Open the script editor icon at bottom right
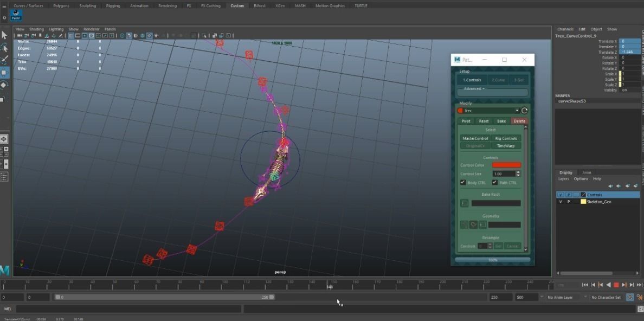 (639, 309)
